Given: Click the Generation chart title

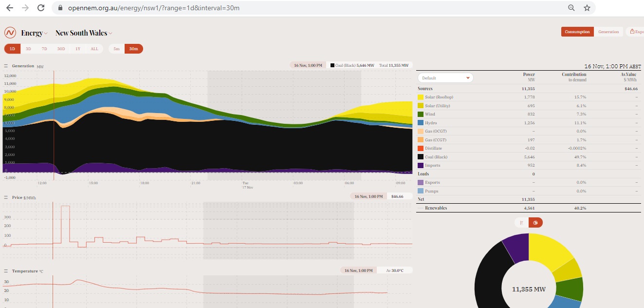Looking at the screenshot, I should [23, 66].
